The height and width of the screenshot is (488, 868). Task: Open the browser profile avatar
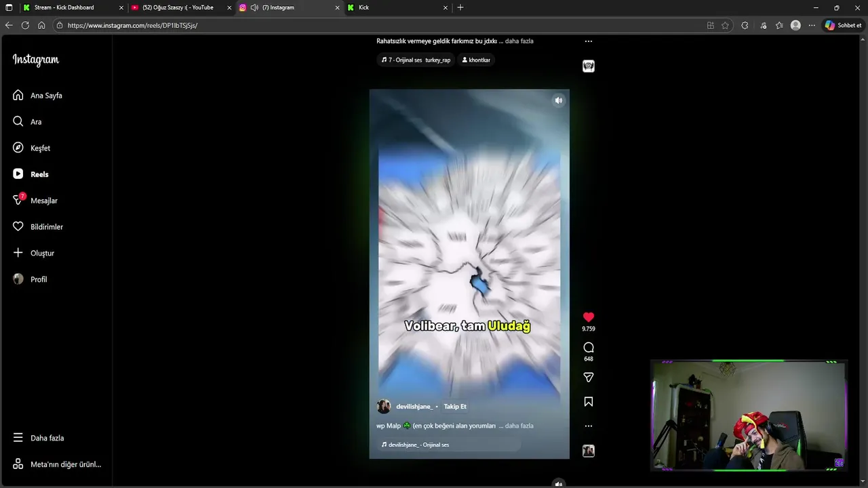click(795, 25)
